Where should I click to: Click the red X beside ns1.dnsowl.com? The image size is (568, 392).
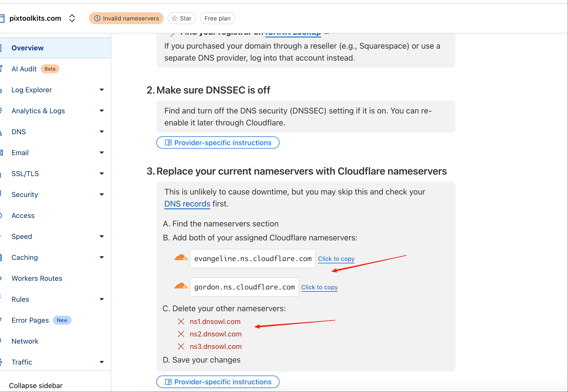[x=181, y=322]
